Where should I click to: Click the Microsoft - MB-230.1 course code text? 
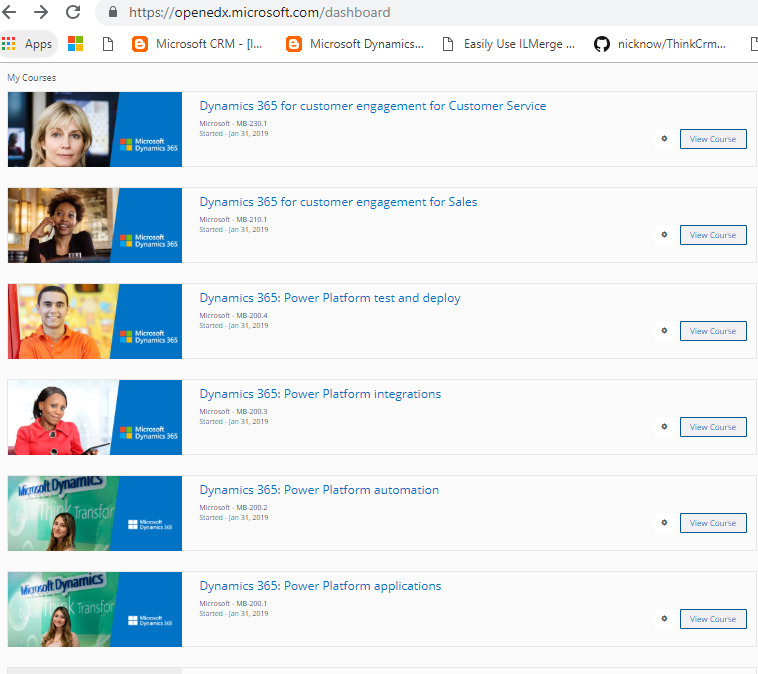tap(233, 123)
